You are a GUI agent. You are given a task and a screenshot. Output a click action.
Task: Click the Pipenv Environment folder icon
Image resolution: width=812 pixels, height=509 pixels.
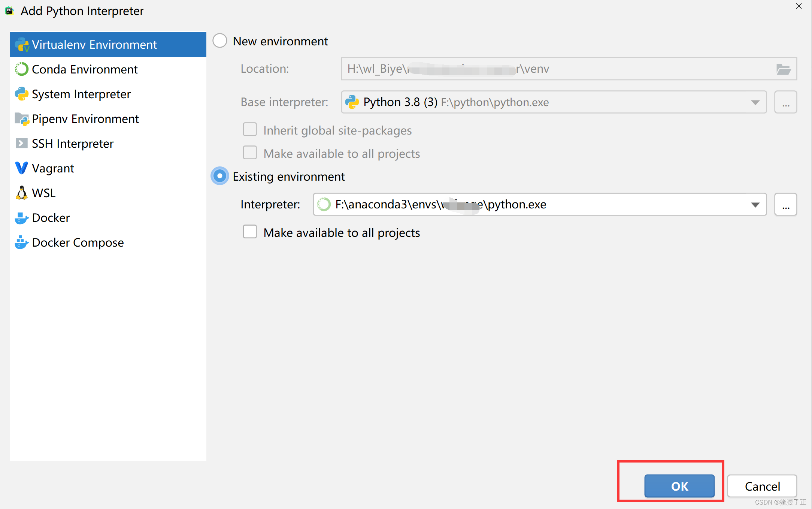[x=21, y=119]
